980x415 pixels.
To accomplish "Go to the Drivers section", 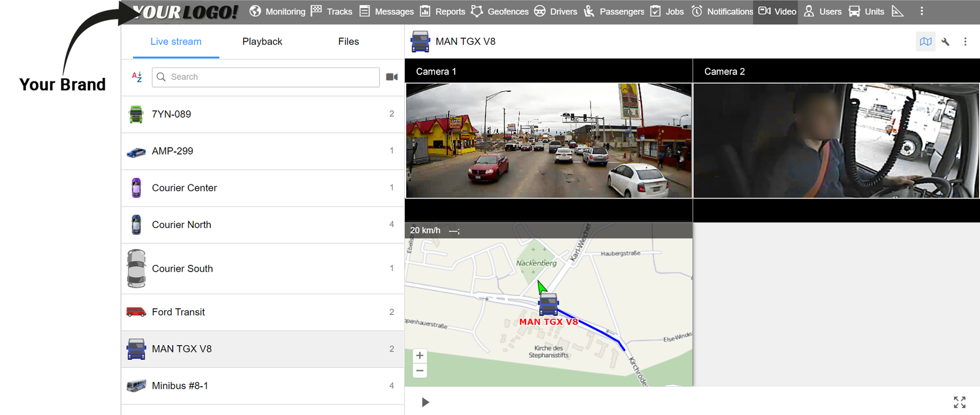I will coord(556,12).
